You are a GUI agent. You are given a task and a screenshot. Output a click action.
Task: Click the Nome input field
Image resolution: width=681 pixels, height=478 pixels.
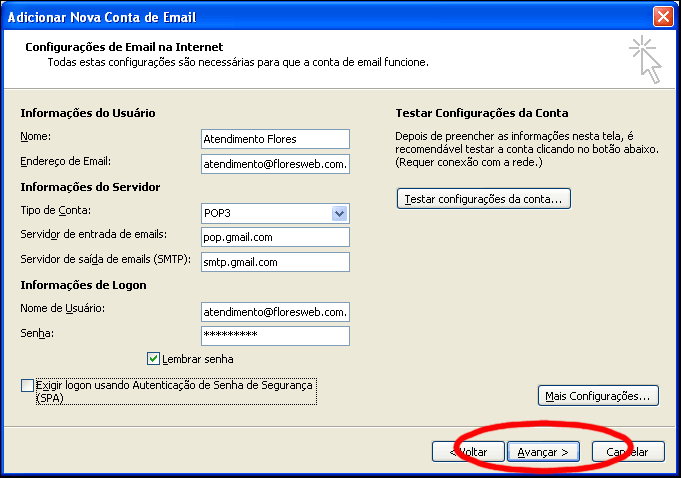point(275,139)
